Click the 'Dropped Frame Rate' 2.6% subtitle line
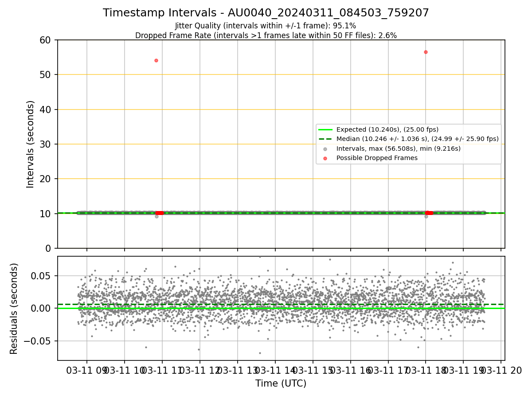This screenshot has height=399, width=532. coord(266,35)
